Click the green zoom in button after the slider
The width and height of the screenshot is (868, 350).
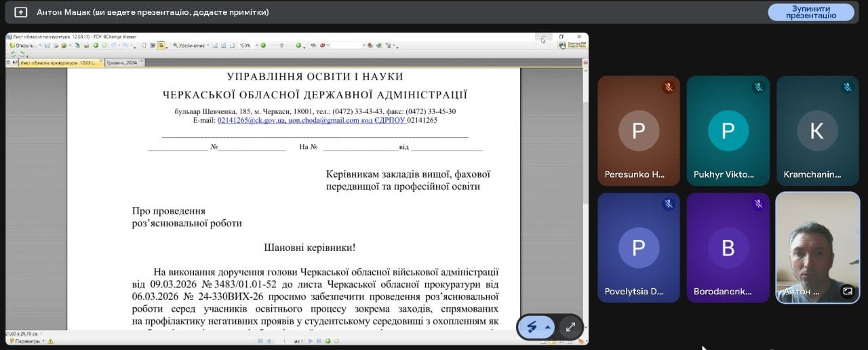pos(298,45)
